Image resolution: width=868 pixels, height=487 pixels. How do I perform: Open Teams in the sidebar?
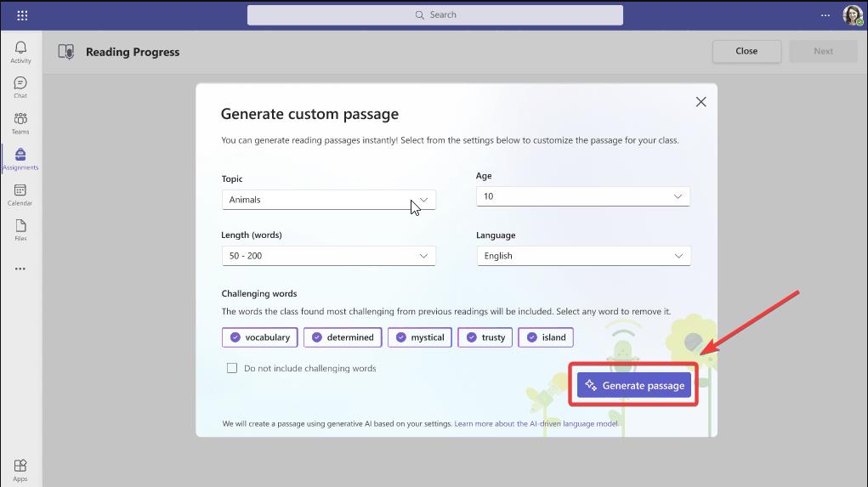pos(20,123)
